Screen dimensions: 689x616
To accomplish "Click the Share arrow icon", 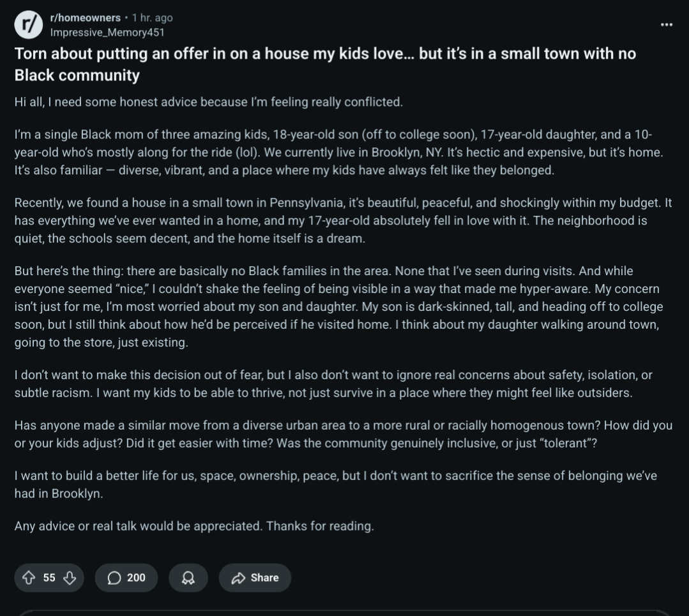I will pos(238,578).
